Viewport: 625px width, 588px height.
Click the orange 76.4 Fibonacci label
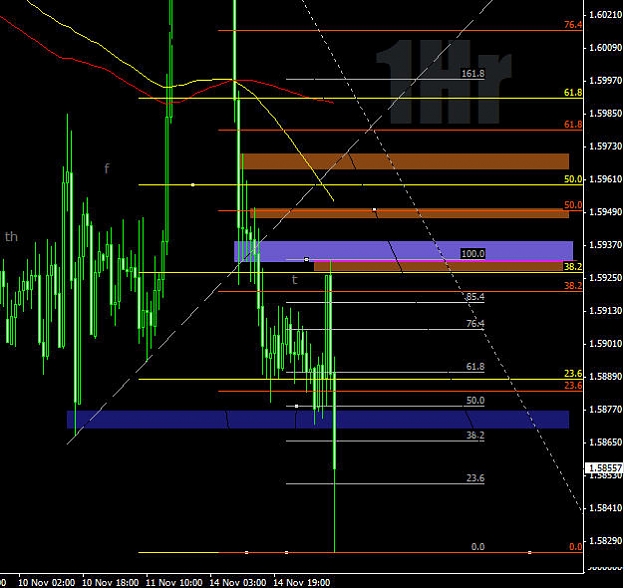(573, 25)
